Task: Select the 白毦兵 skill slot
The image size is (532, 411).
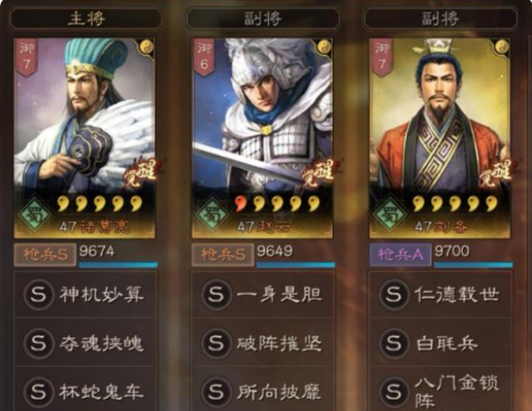Action: point(441,343)
